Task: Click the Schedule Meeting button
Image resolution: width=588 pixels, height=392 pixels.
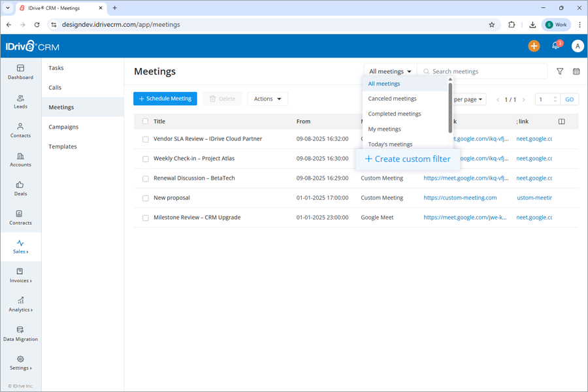Action: coord(165,99)
